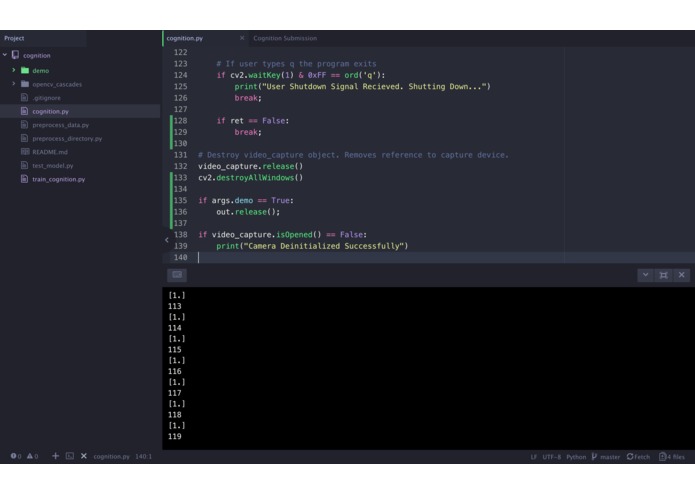Open the .gitignore file
This screenshot has height=494, width=695.
tap(47, 98)
